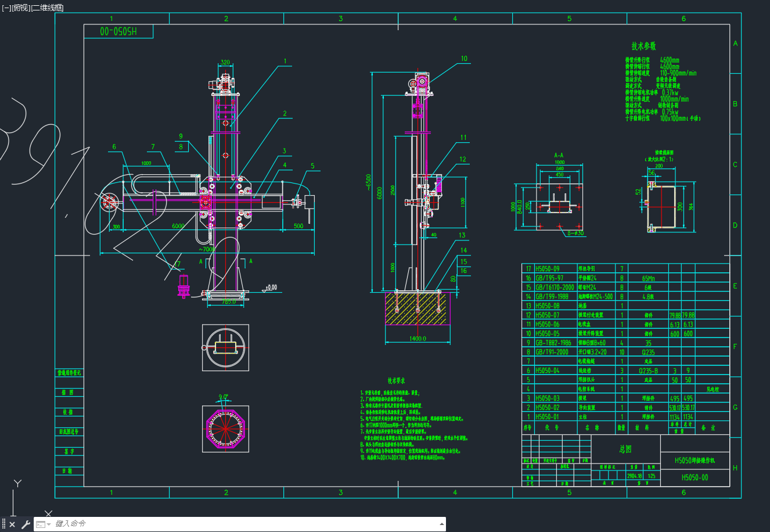Select the ~6500 height dimension
Viewport: 770px width, 532px height.
368,182
